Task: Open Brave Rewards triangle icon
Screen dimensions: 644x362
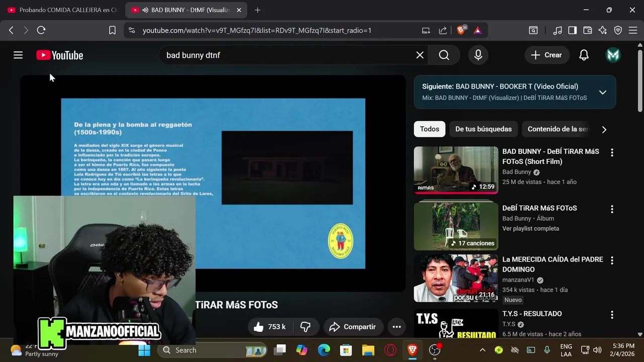Action: (477, 30)
